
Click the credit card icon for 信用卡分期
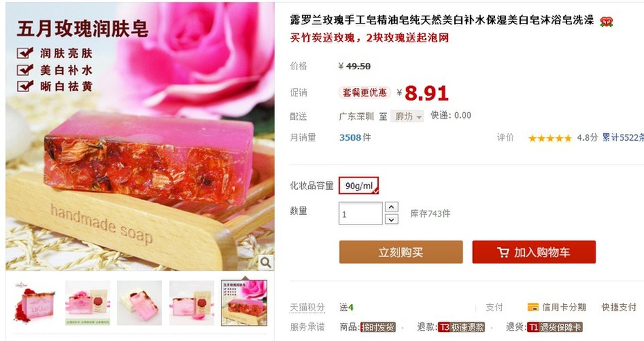[533, 307]
